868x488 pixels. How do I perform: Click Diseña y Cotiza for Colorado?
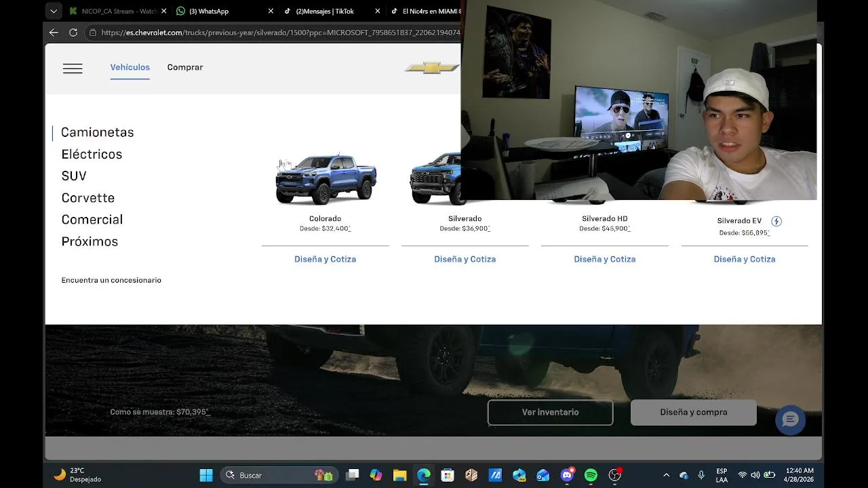325,259
